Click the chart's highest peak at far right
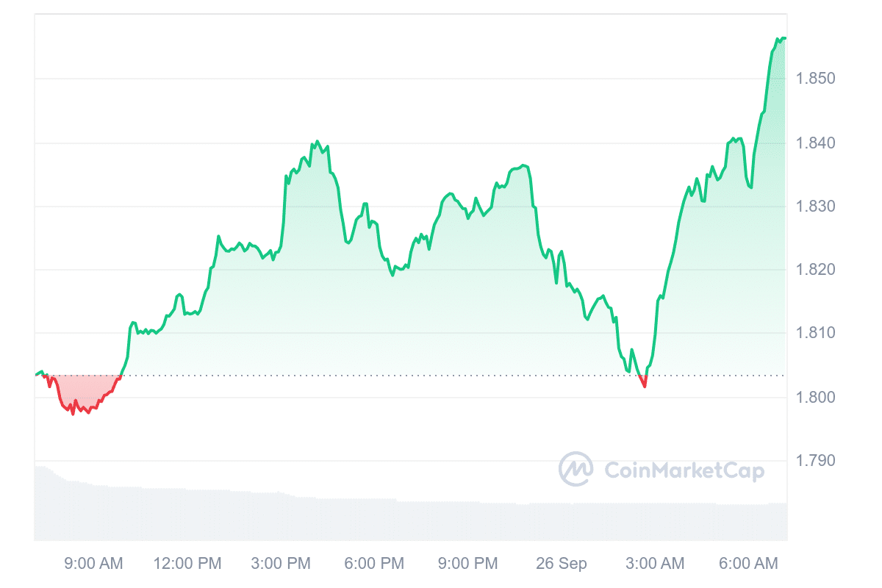This screenshot has height=588, width=882. click(x=781, y=38)
